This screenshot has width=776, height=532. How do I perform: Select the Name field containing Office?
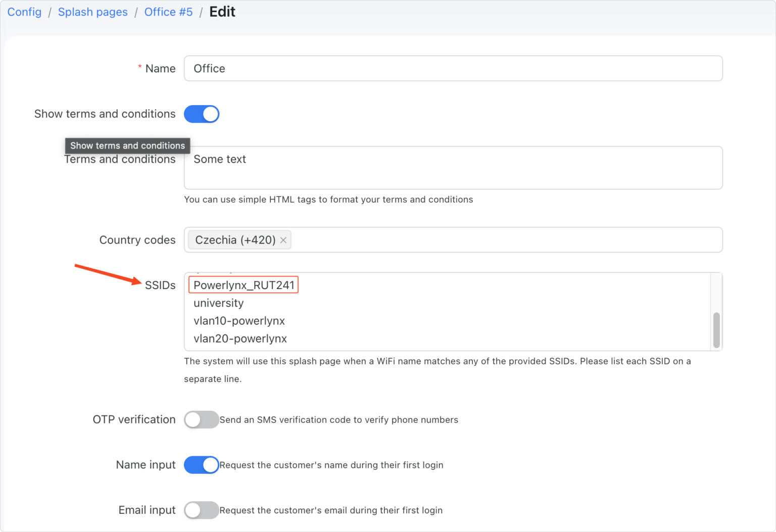click(453, 68)
